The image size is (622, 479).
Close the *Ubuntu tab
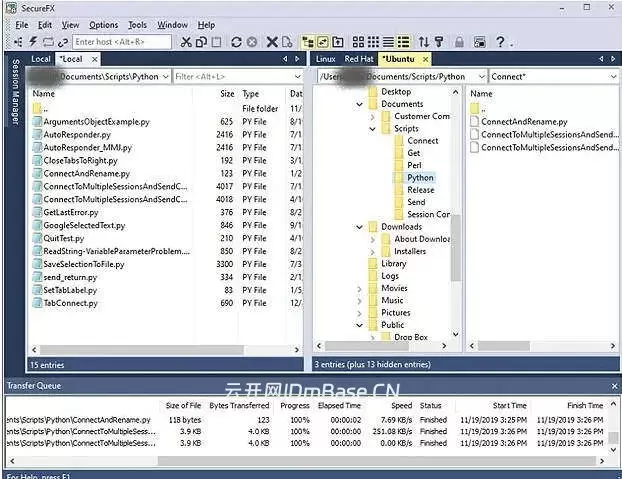click(425, 59)
